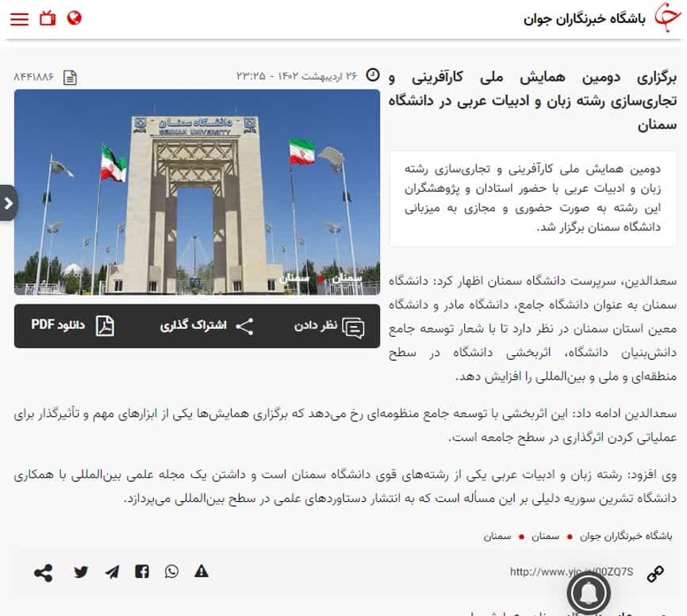Report the article with the warning triangle icon
The width and height of the screenshot is (687, 616).
coord(201,572)
